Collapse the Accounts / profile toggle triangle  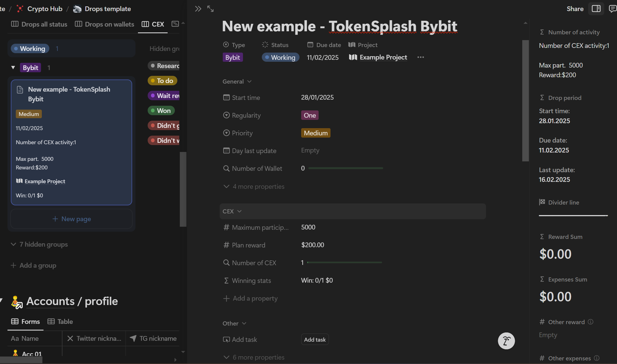coord(1,300)
